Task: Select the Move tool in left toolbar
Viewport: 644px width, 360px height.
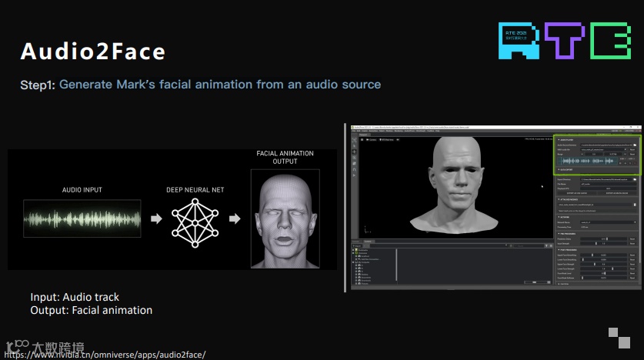Action: 354,152
